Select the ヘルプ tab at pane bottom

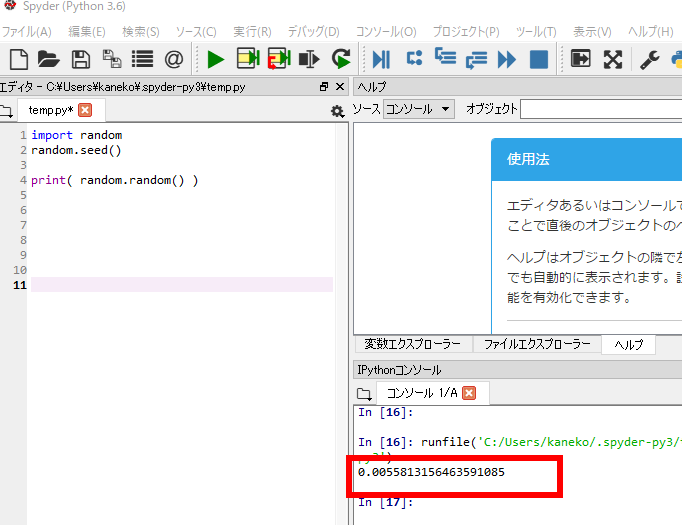click(x=629, y=345)
